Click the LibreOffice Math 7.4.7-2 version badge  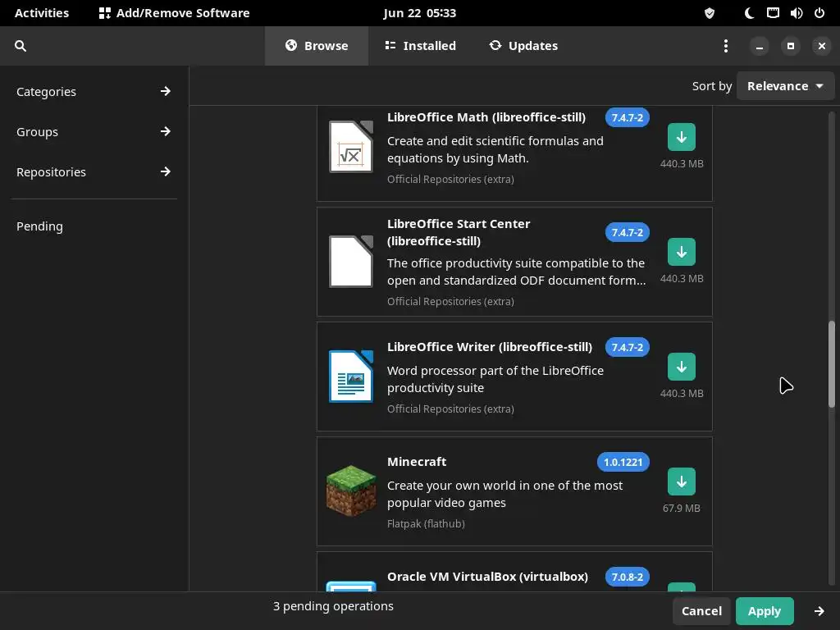pyautogui.click(x=628, y=118)
